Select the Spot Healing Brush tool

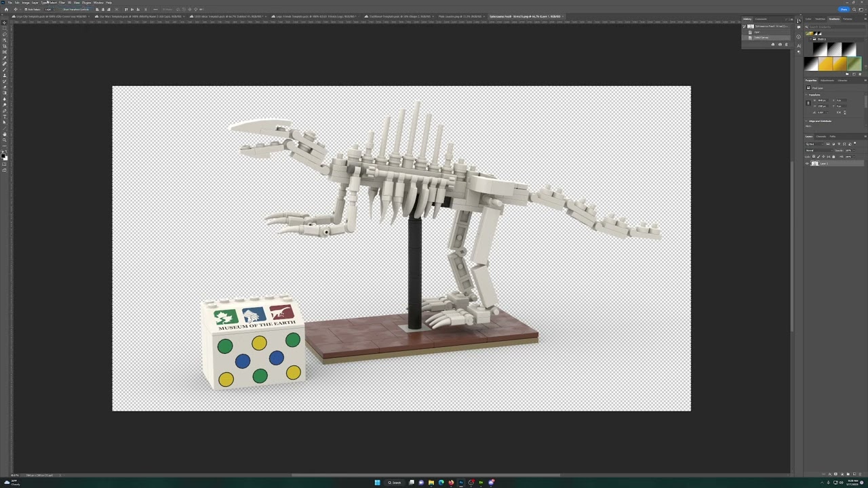[x=4, y=63]
